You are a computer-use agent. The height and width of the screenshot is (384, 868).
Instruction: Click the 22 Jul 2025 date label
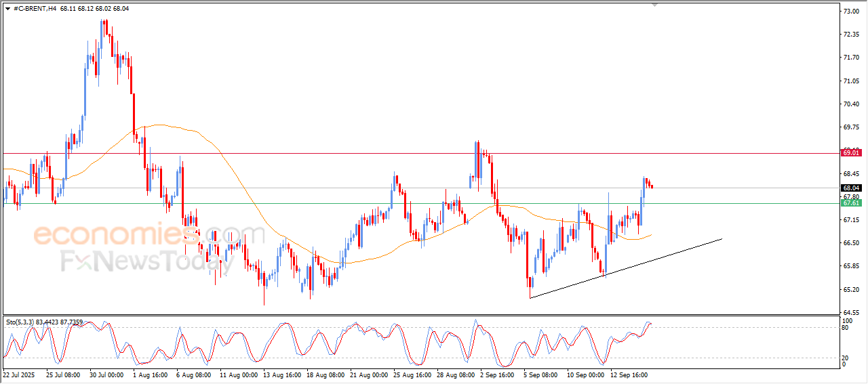tap(20, 375)
